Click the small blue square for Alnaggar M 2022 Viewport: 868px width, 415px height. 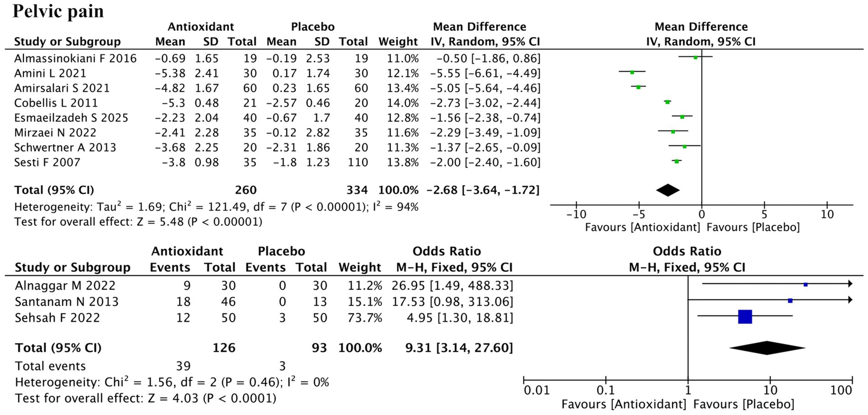(805, 284)
